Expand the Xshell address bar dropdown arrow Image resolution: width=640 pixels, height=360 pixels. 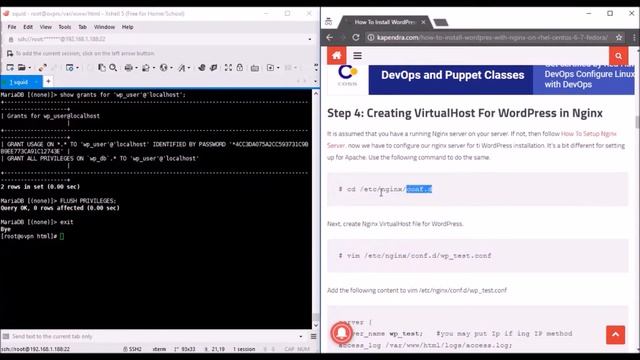point(310,39)
